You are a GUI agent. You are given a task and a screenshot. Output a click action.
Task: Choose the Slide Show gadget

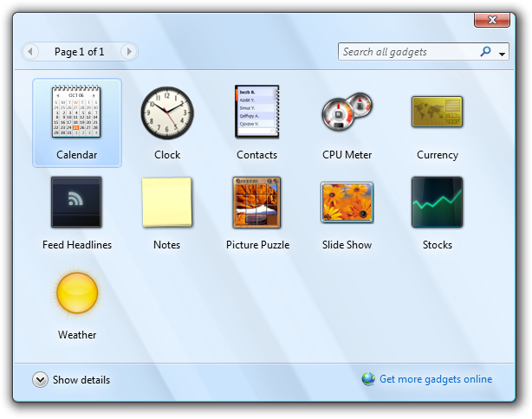tap(347, 203)
